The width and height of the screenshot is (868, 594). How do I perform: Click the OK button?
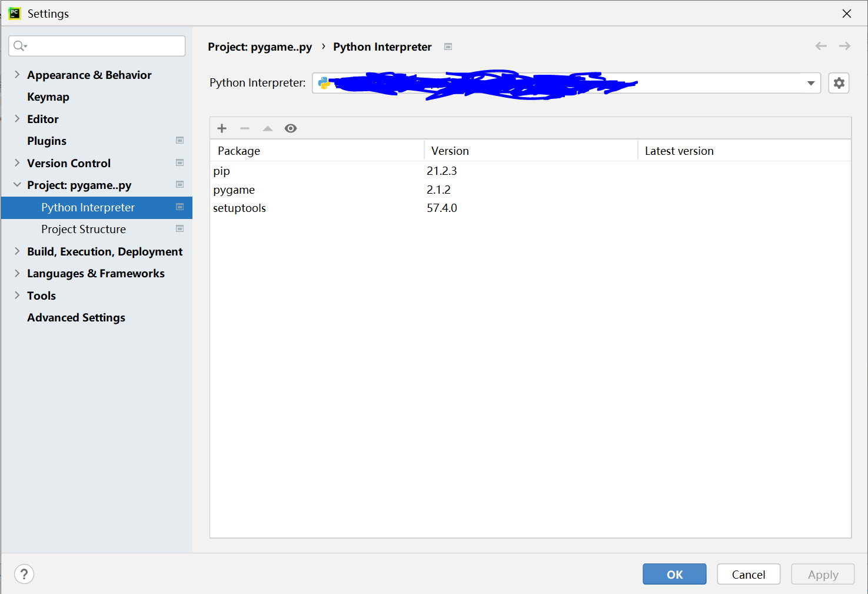674,574
